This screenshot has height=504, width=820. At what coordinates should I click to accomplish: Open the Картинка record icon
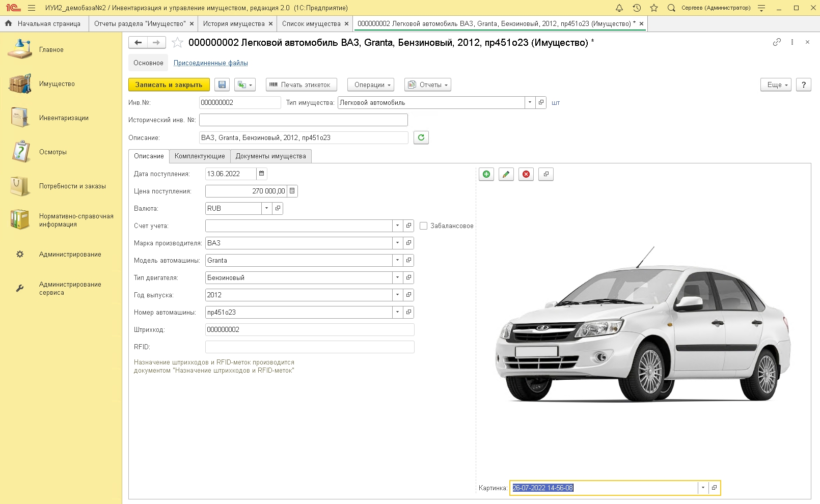[x=714, y=488]
